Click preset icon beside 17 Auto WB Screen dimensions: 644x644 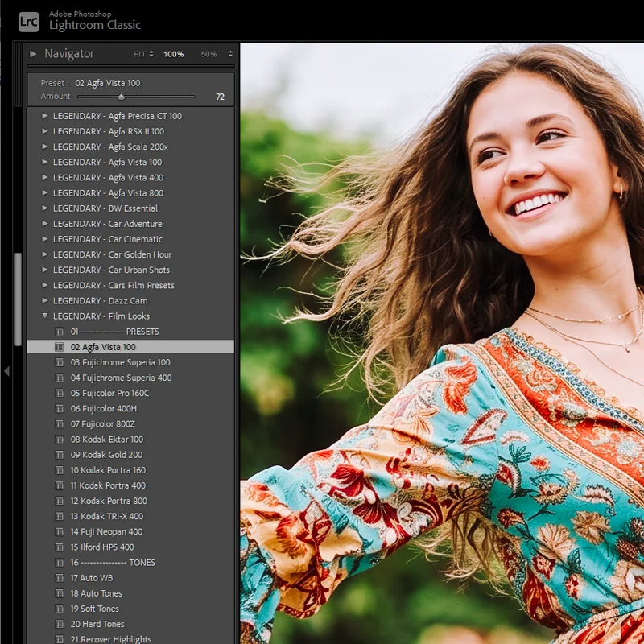[x=60, y=578]
